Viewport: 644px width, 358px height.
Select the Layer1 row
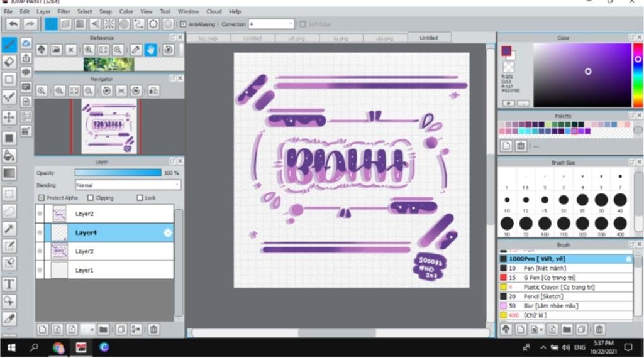tap(105, 270)
